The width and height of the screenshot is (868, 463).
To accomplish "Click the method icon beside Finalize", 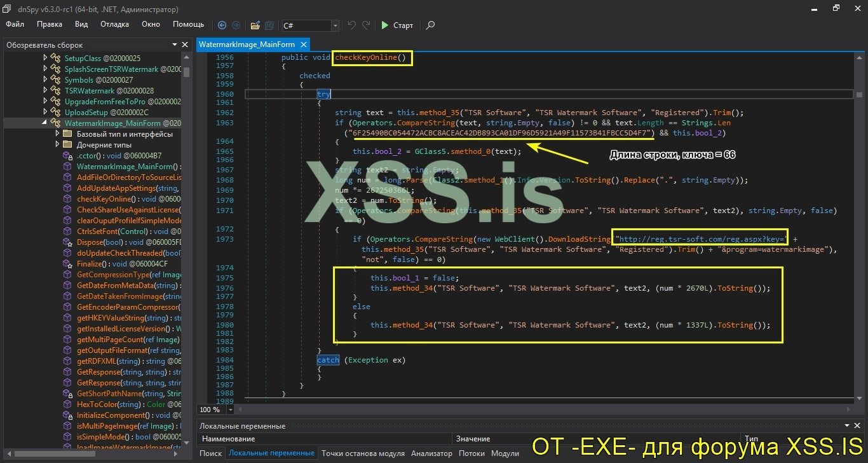I will coord(68,264).
